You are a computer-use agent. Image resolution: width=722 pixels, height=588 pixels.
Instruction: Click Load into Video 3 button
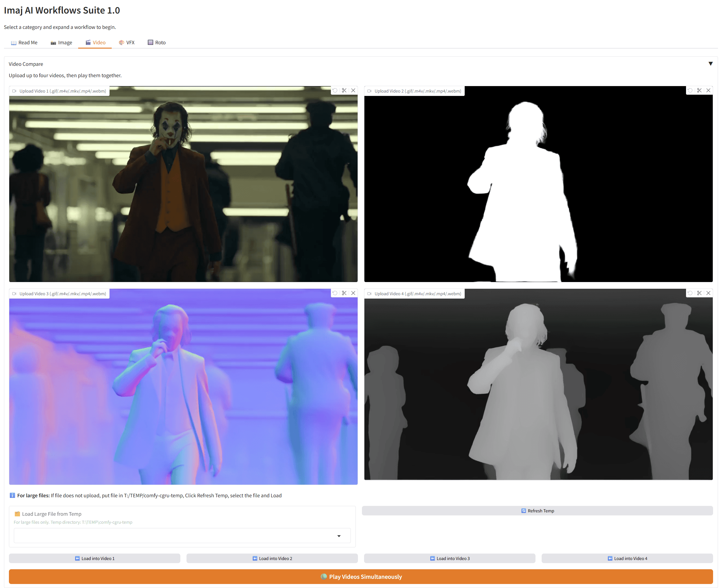click(x=449, y=558)
